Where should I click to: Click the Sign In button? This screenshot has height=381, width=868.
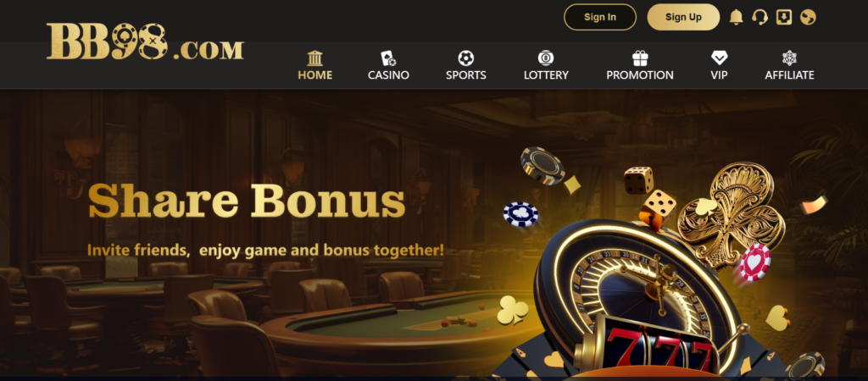coord(600,17)
